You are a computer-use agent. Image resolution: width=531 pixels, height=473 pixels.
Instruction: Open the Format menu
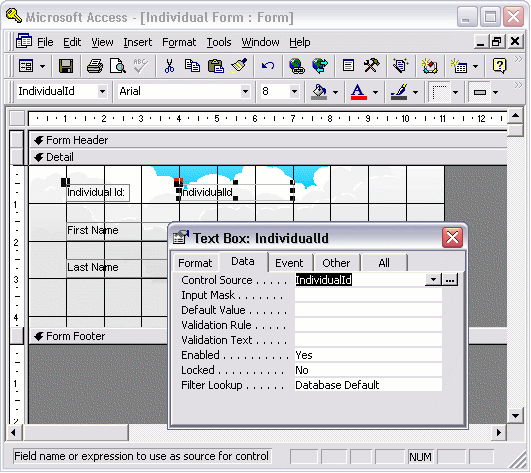pos(179,42)
